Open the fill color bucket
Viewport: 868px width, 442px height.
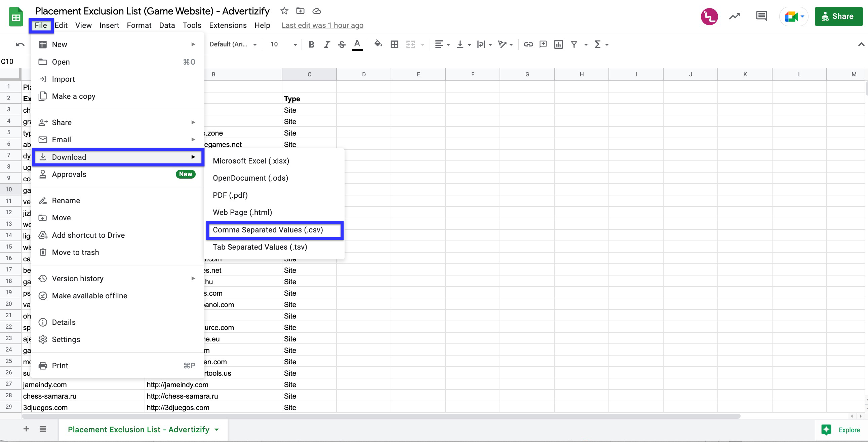[378, 44]
